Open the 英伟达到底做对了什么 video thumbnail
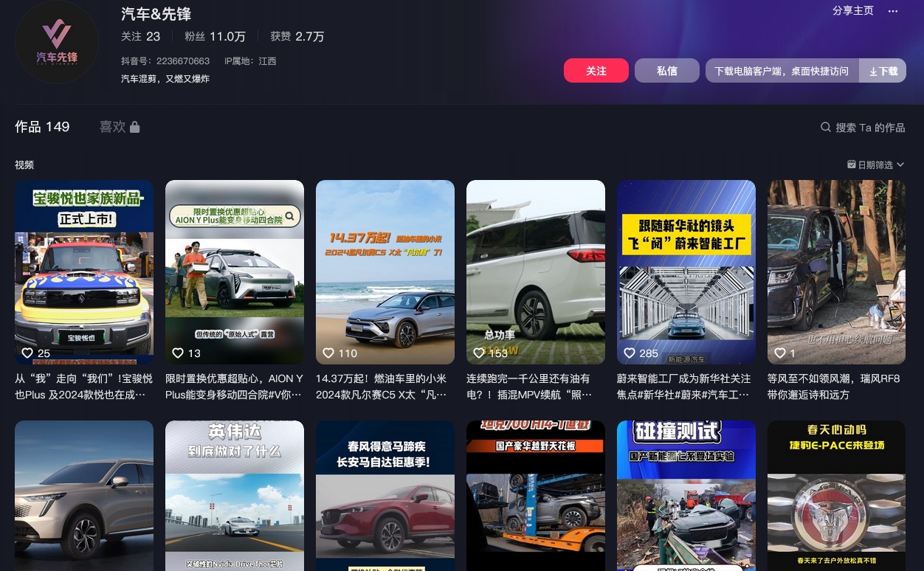The width and height of the screenshot is (924, 571). pyautogui.click(x=235, y=496)
